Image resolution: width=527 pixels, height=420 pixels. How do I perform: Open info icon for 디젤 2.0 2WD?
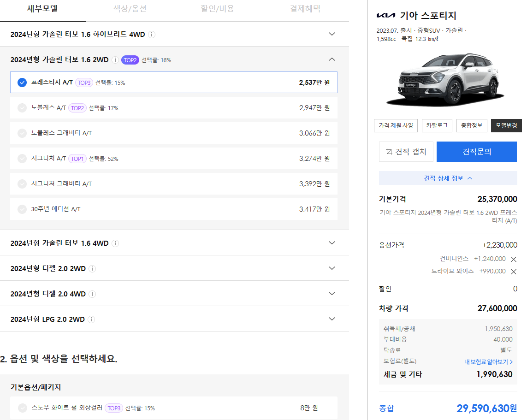[92, 269]
